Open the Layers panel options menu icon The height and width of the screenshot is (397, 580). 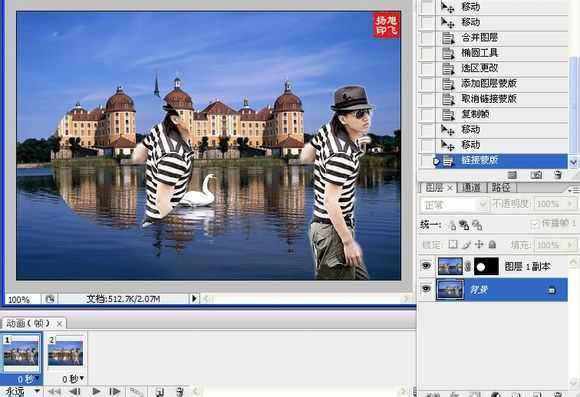574,190
